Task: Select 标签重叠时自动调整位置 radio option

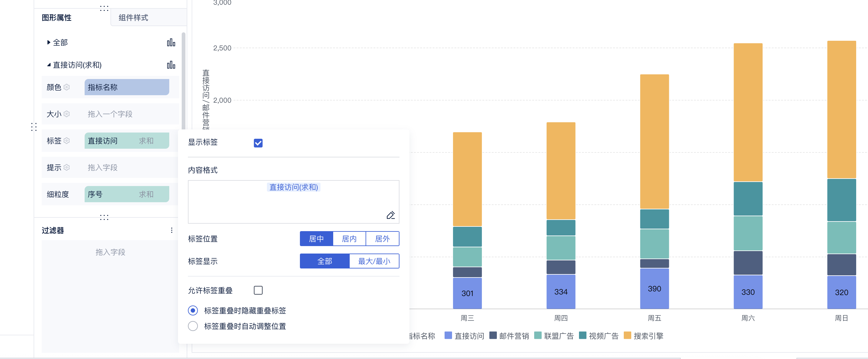Action: pyautogui.click(x=193, y=326)
